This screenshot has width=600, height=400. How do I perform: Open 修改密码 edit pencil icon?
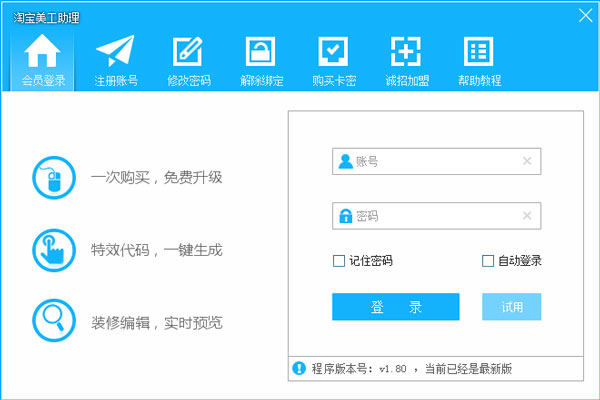click(188, 51)
